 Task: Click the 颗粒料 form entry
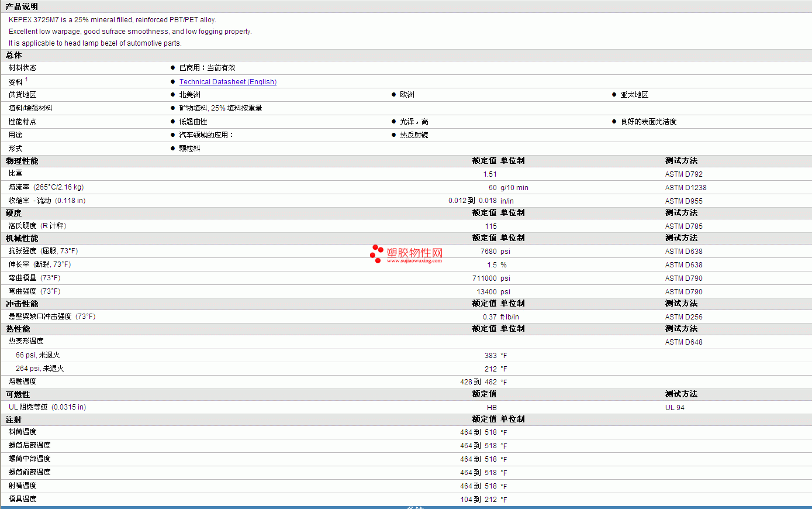(x=189, y=149)
